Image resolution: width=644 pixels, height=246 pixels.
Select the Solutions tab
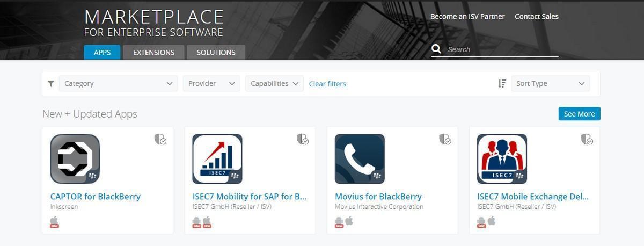216,53
